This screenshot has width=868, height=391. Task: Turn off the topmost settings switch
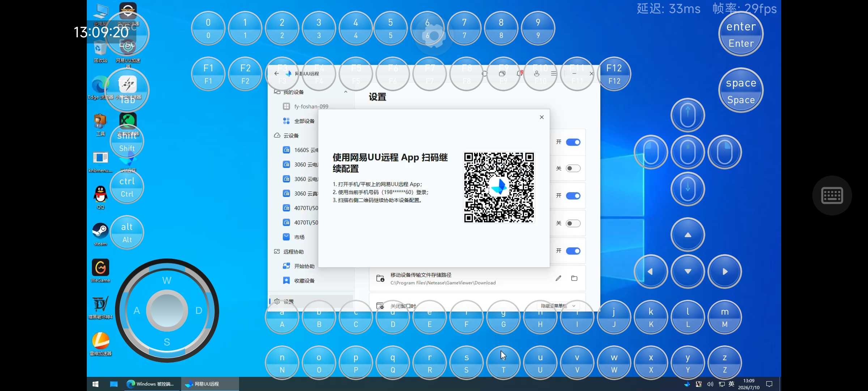(x=573, y=142)
